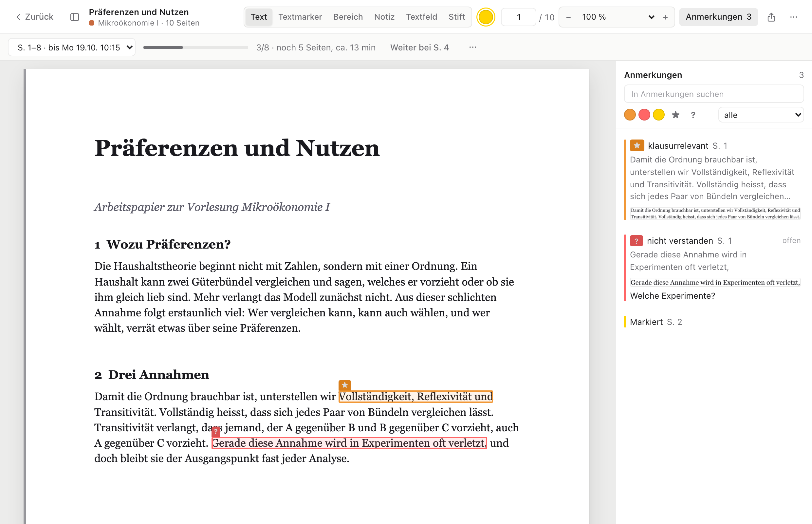
Task: Click the 'offen' status label
Action: pos(791,241)
